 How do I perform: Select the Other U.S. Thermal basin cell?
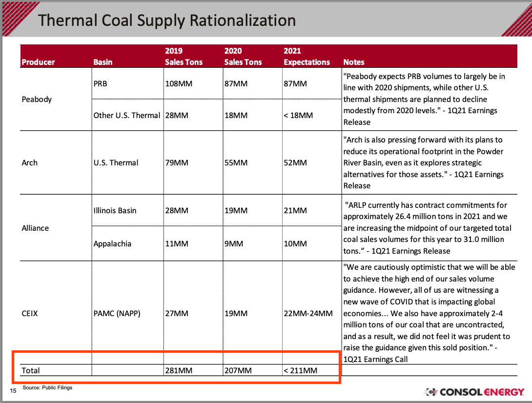pyautogui.click(x=126, y=115)
